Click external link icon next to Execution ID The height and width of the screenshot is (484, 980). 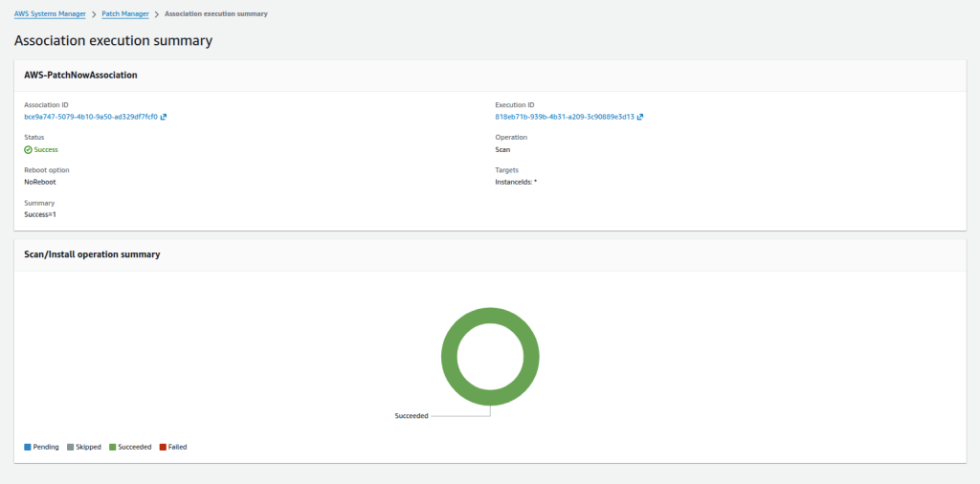click(640, 117)
